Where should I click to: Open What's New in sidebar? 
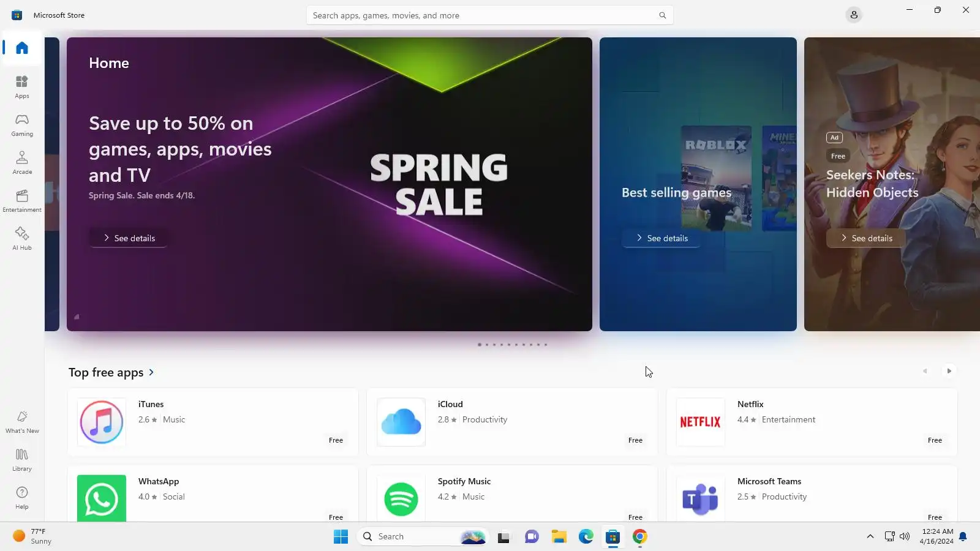(22, 422)
